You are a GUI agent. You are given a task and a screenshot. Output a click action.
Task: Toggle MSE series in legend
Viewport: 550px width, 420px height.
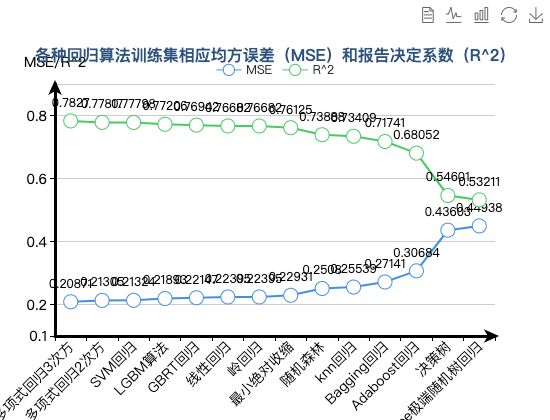tap(244, 70)
